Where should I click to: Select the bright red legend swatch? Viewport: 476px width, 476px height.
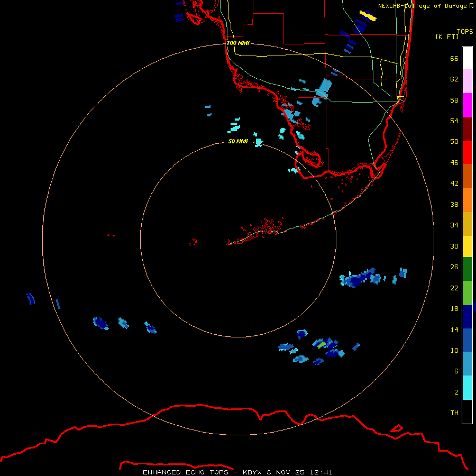467,152
